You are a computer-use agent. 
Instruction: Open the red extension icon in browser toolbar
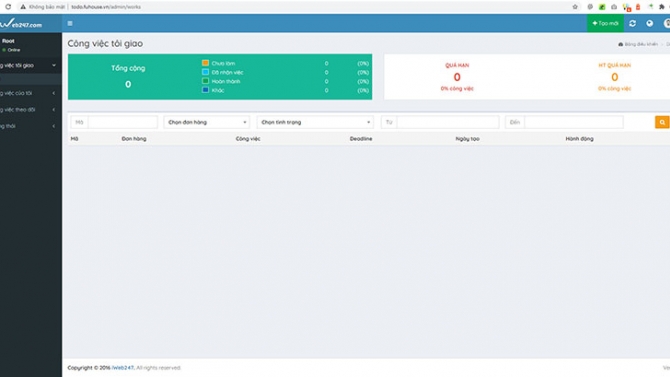pos(638,7)
